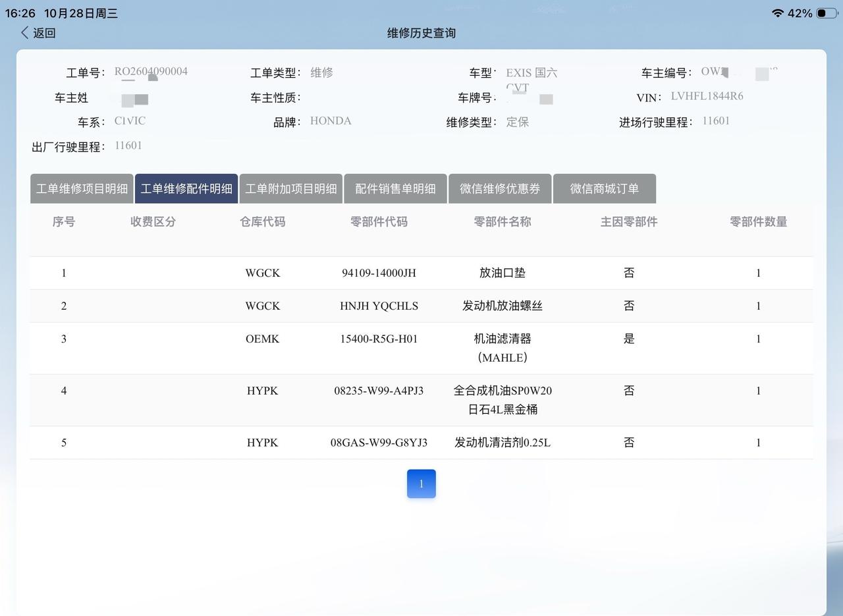Click part name 放油口垫
Image resolution: width=843 pixels, height=616 pixels.
503,273
